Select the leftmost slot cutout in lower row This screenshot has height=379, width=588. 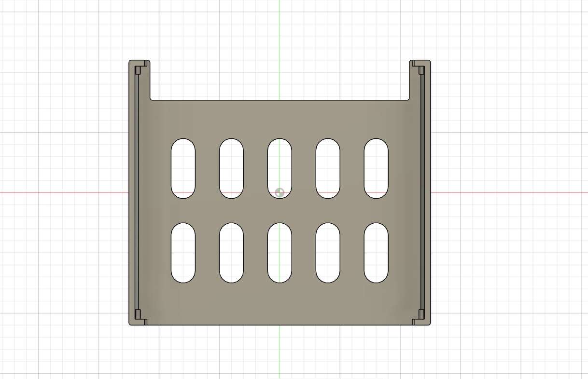click(x=183, y=253)
